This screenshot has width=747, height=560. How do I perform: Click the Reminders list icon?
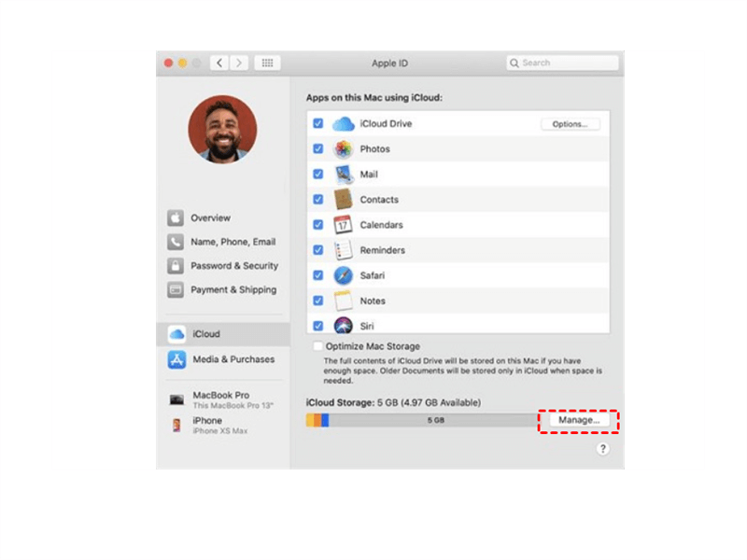pyautogui.click(x=343, y=250)
